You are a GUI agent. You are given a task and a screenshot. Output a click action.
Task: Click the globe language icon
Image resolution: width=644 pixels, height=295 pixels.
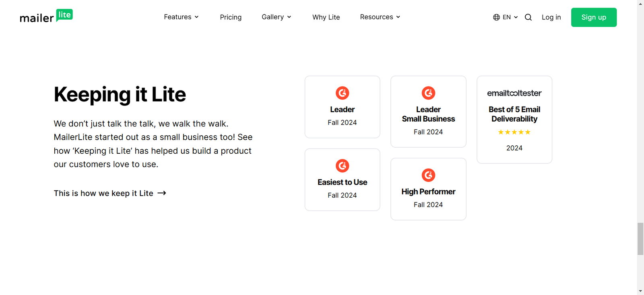pos(496,17)
